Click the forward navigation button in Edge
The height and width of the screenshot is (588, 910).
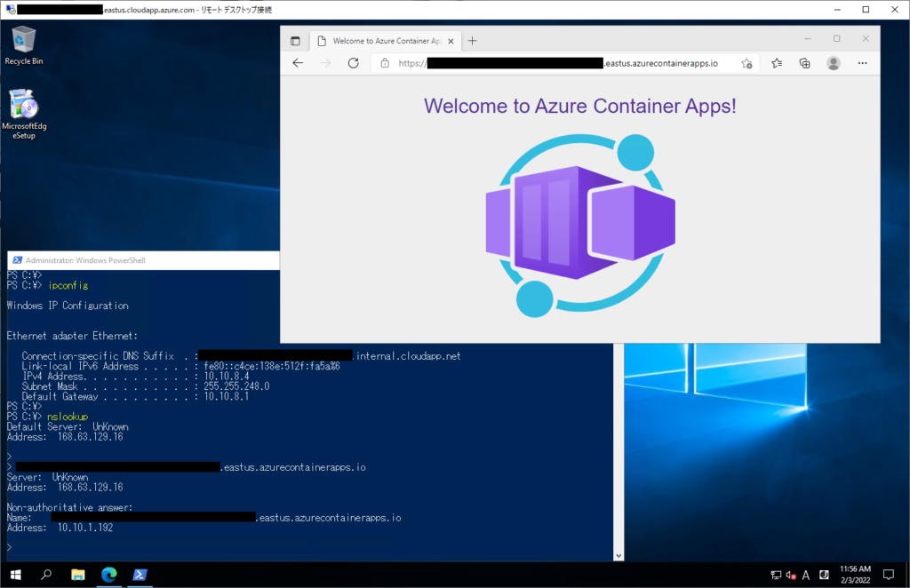(x=326, y=63)
